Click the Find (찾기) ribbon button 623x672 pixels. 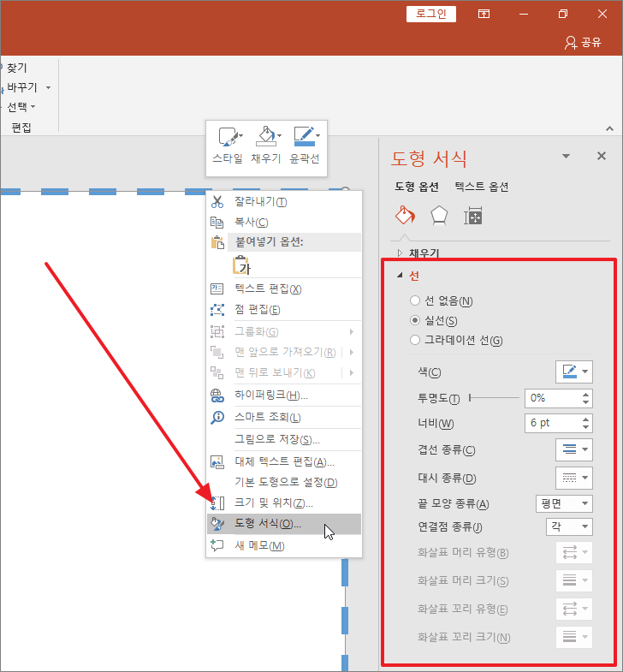coord(15,68)
